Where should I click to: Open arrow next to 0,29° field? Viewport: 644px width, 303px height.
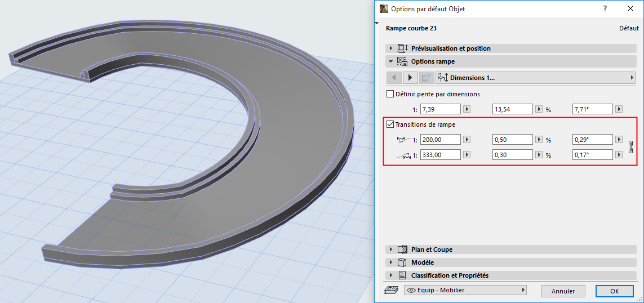(x=619, y=140)
